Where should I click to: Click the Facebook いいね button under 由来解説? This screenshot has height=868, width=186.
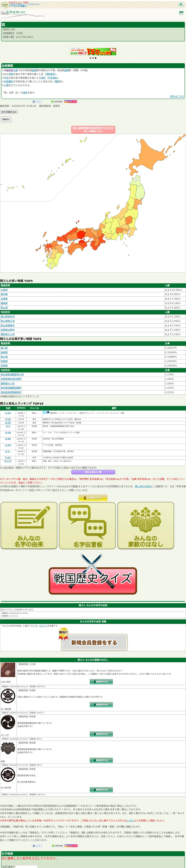pyautogui.click(x=37, y=101)
